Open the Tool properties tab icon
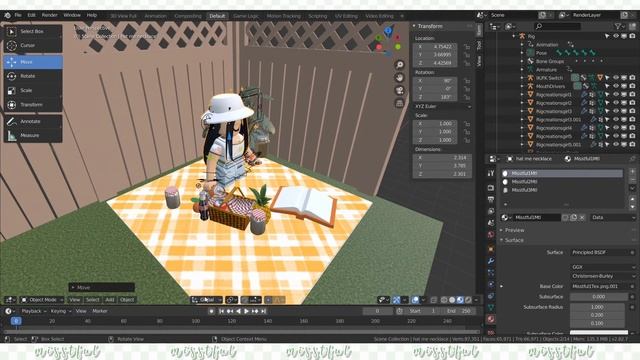The height and width of the screenshot is (360, 640). click(491, 173)
